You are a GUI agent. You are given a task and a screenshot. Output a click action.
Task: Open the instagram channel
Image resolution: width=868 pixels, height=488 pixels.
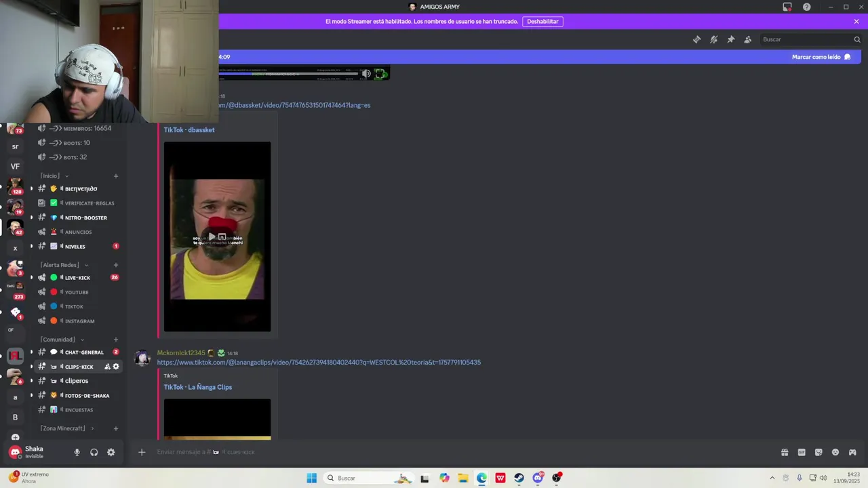pos(79,321)
